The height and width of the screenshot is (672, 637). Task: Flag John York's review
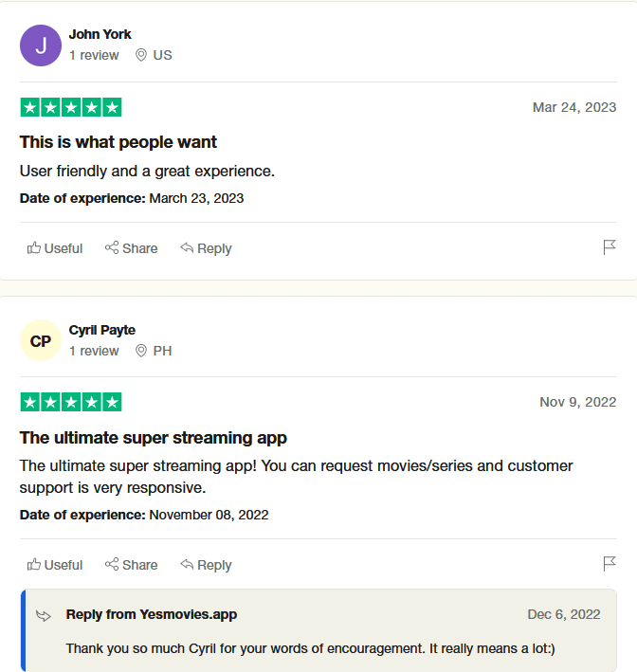[610, 247]
